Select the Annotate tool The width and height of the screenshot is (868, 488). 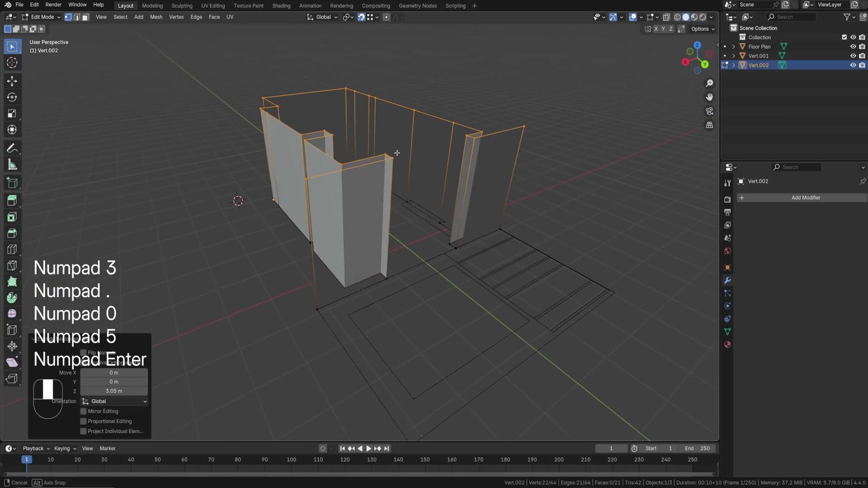[12, 149]
